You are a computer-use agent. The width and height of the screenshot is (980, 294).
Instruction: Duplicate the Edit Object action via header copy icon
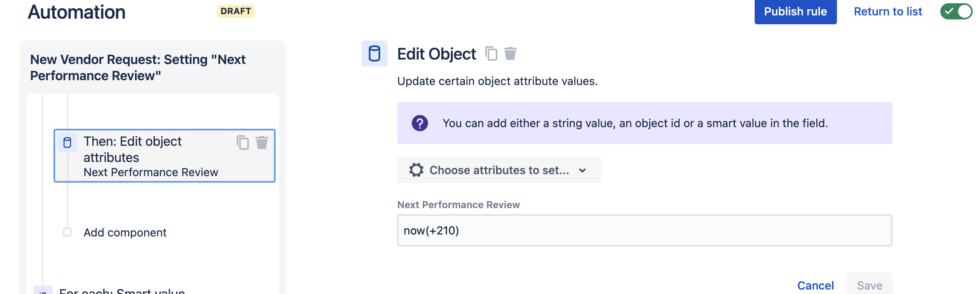point(491,53)
